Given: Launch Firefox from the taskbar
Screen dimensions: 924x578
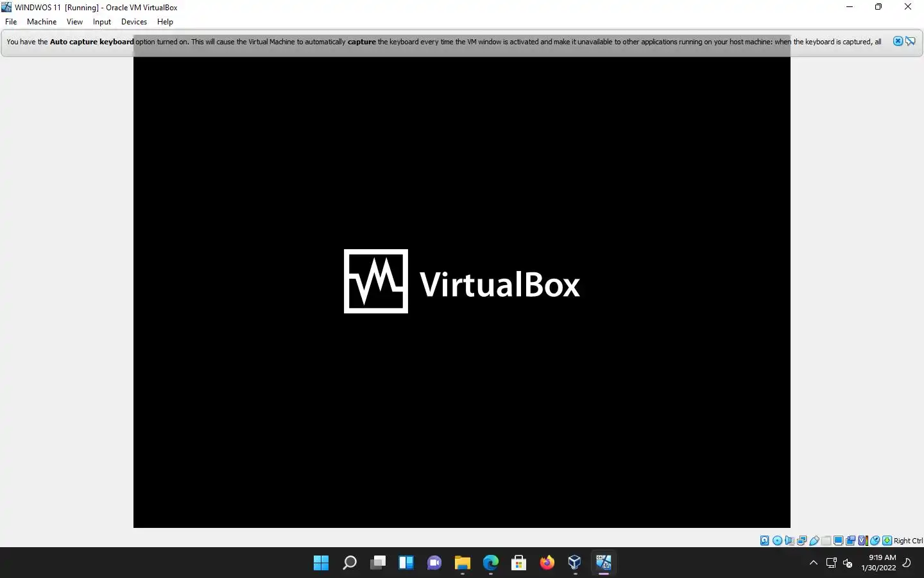Looking at the screenshot, I should pos(547,563).
